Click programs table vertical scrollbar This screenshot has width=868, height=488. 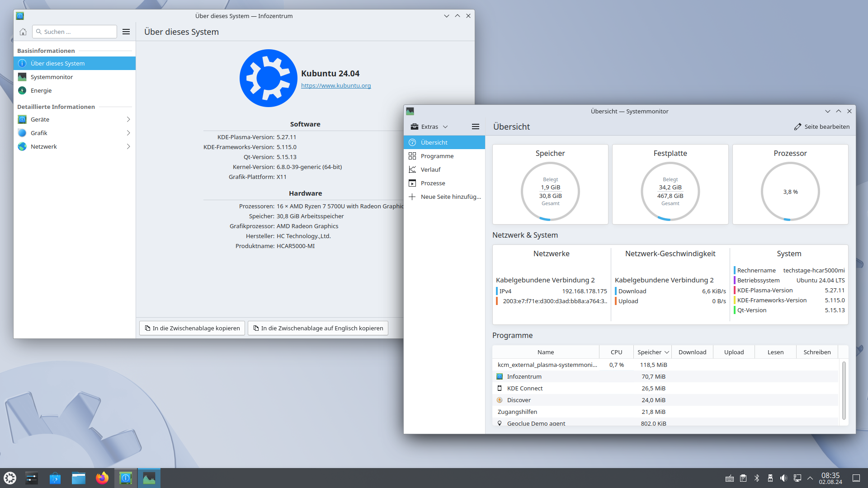tap(844, 390)
